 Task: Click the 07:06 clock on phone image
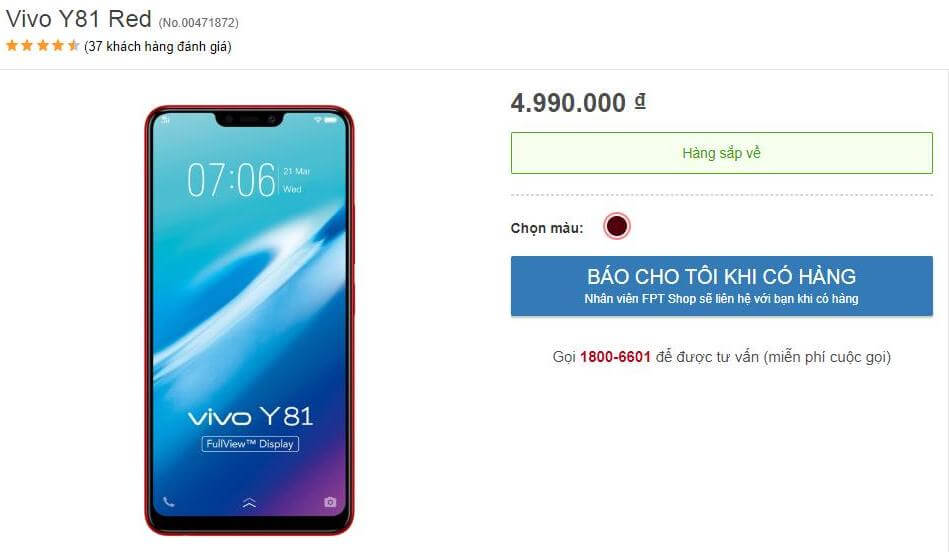tap(231, 180)
